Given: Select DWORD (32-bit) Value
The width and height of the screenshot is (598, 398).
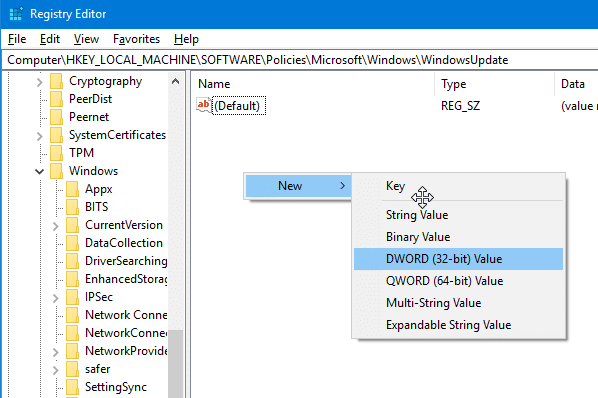Looking at the screenshot, I should (458, 259).
